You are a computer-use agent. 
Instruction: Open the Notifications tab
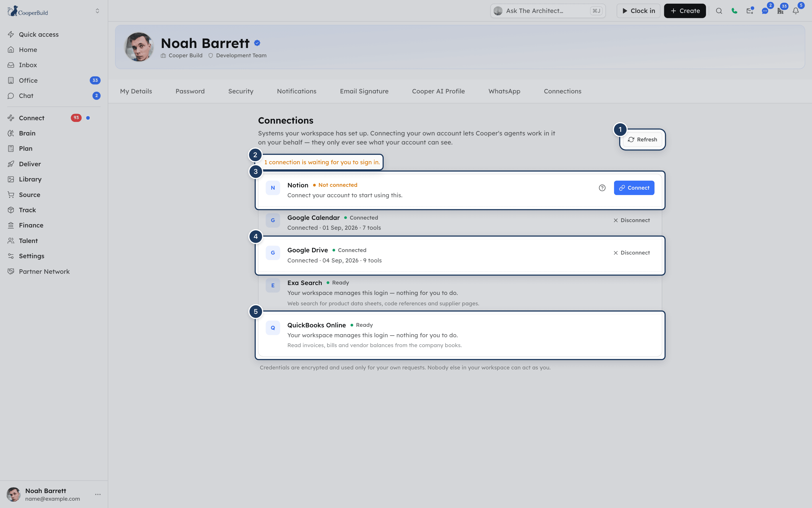pos(297,91)
